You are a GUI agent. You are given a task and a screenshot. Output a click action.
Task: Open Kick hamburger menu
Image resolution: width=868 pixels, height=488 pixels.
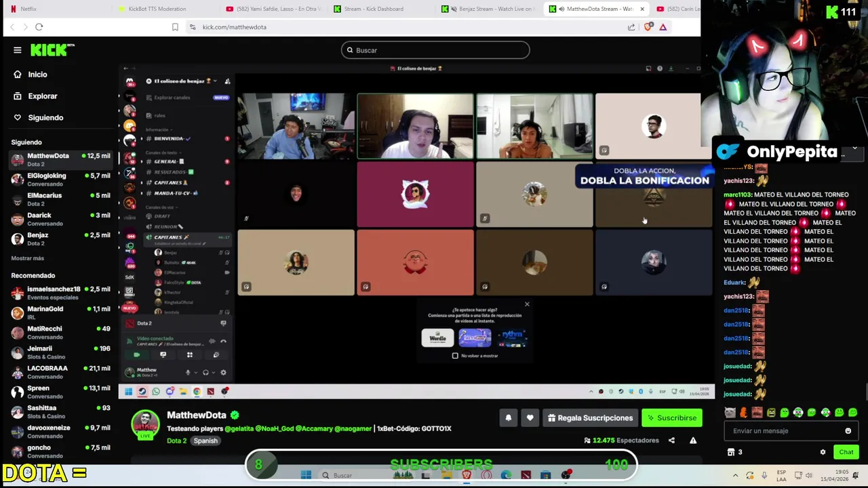pyautogui.click(x=18, y=50)
